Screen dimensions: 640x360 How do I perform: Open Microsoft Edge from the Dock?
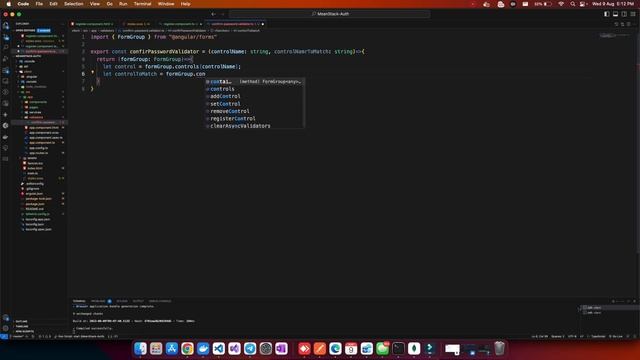(336, 349)
